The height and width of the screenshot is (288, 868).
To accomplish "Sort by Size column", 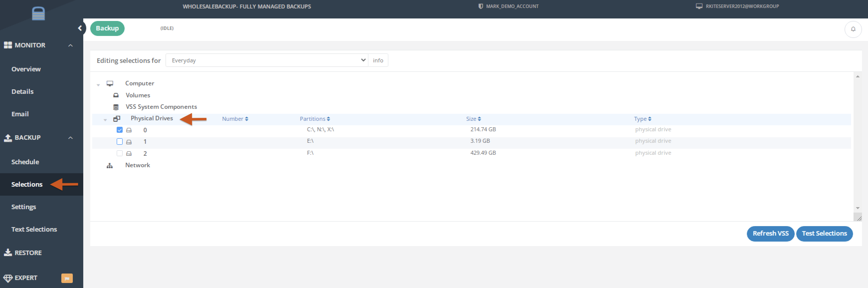I will point(473,119).
